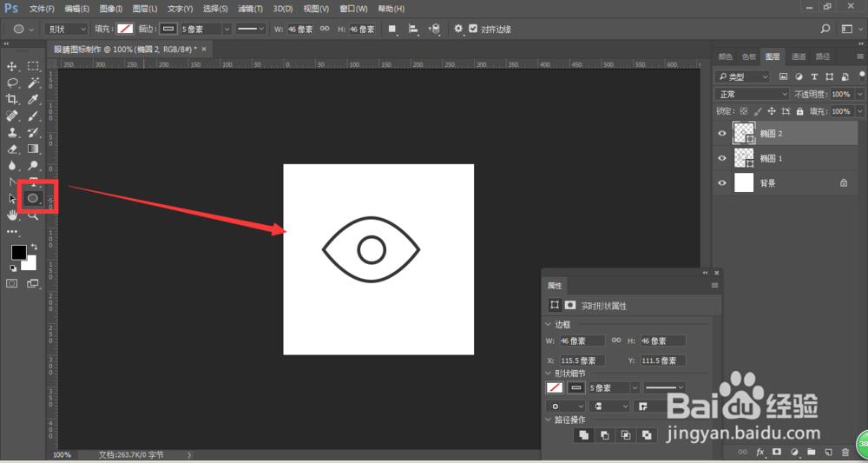This screenshot has height=463, width=868.
Task: Create a new adjustment layer
Action: [794, 452]
